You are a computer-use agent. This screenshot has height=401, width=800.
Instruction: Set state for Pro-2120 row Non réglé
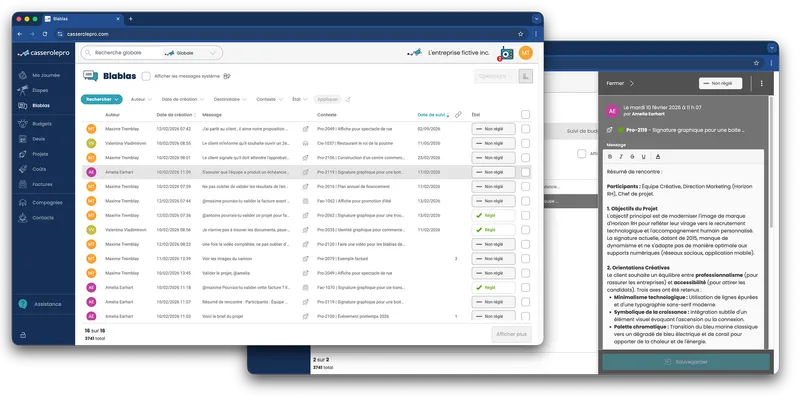pyautogui.click(x=493, y=244)
